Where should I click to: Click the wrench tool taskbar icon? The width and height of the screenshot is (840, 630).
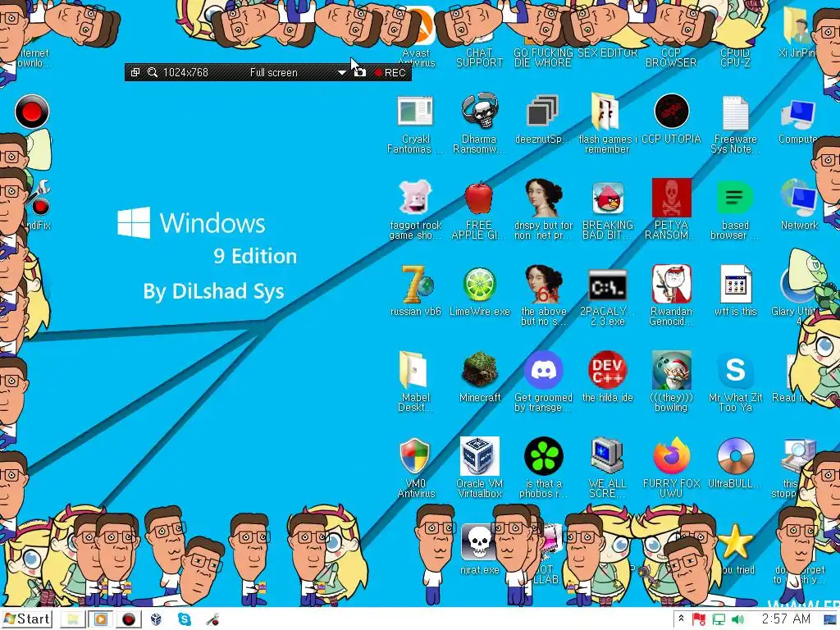pos(212,619)
